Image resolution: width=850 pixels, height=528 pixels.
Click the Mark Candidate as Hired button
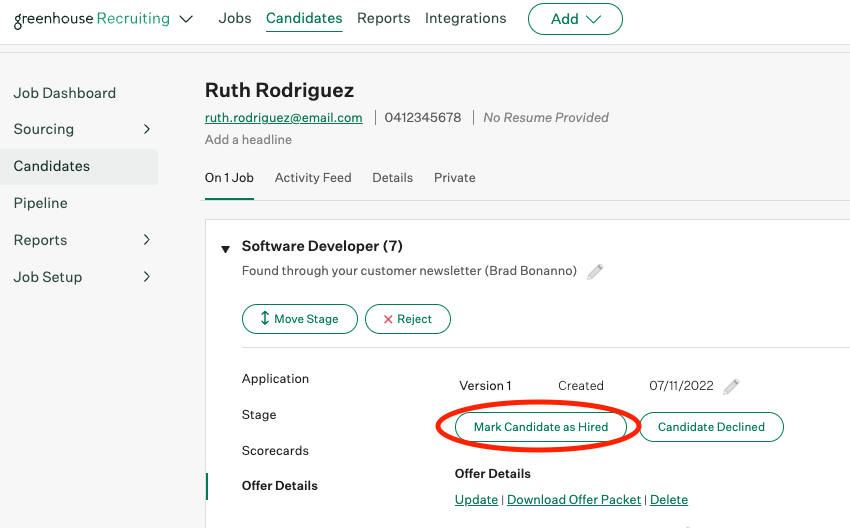point(541,427)
